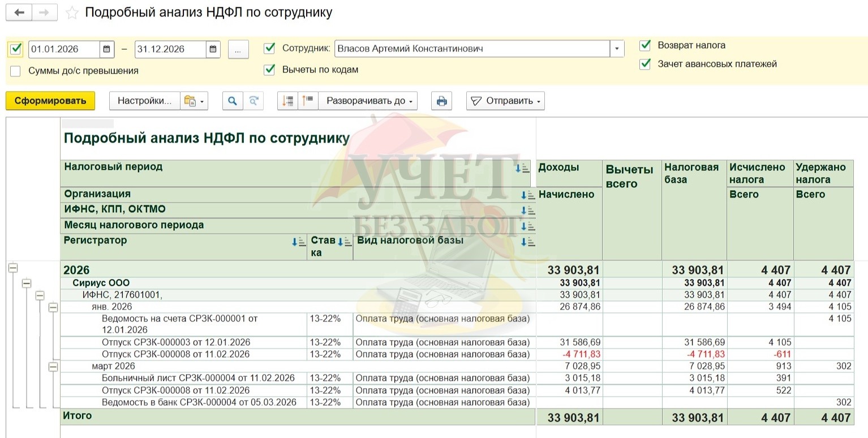Open calendar for end date 31.12.2026

pyautogui.click(x=213, y=49)
